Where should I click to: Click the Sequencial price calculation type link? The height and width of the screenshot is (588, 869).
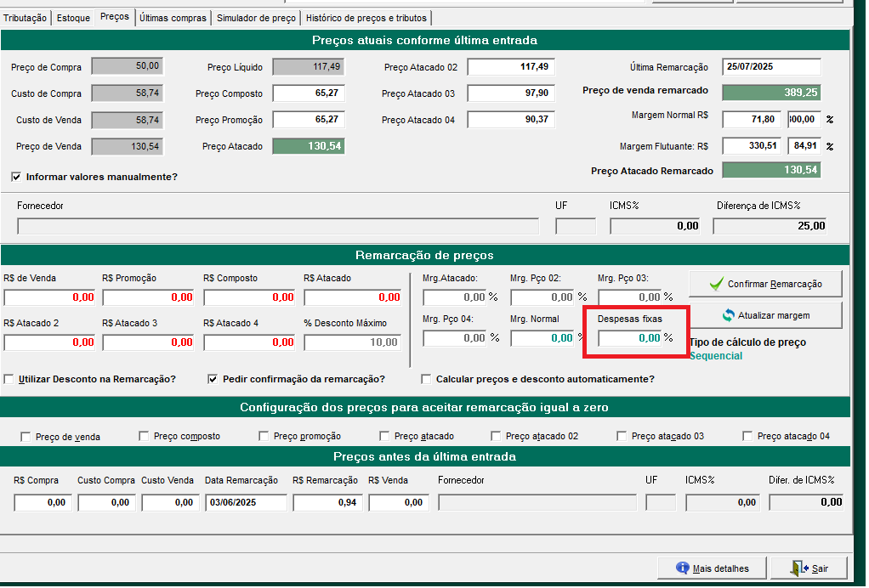pos(715,356)
